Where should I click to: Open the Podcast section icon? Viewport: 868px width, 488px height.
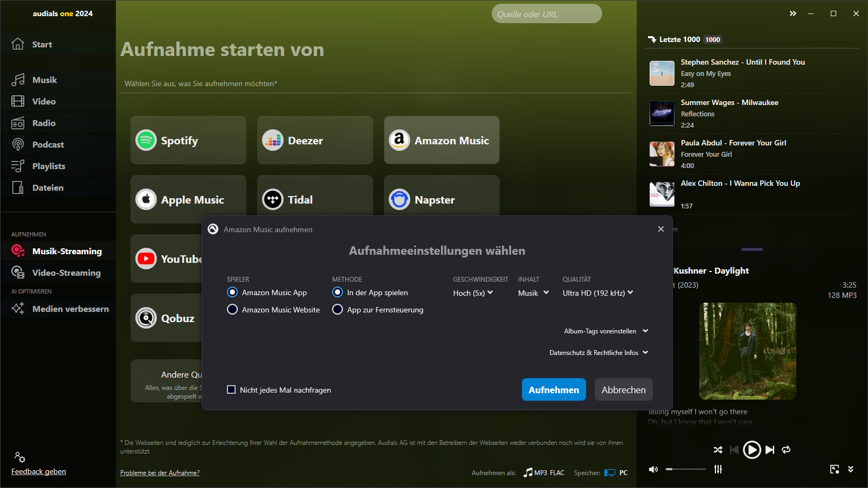tap(18, 144)
